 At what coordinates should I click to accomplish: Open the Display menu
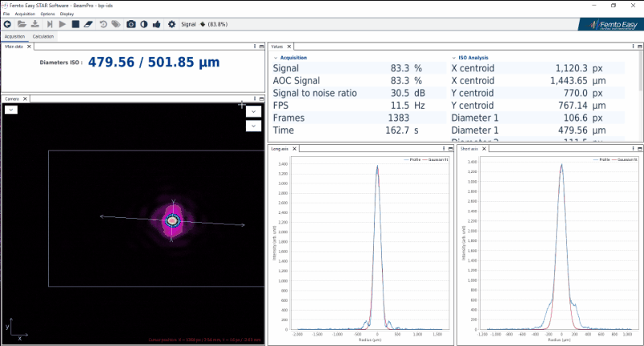click(x=67, y=14)
